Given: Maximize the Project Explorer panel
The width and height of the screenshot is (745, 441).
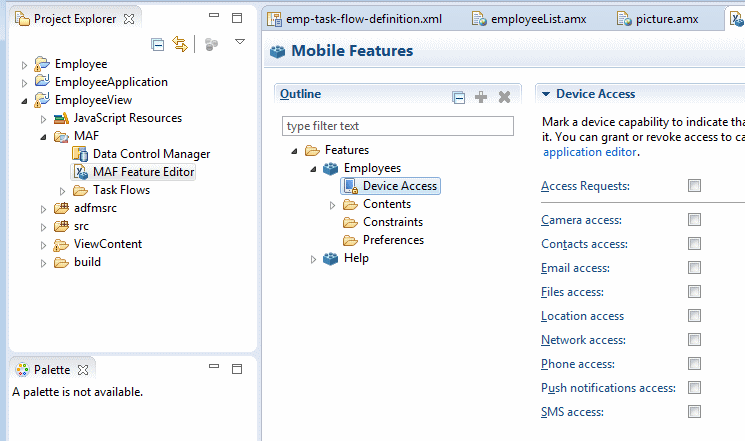Looking at the screenshot, I should 237,18.
